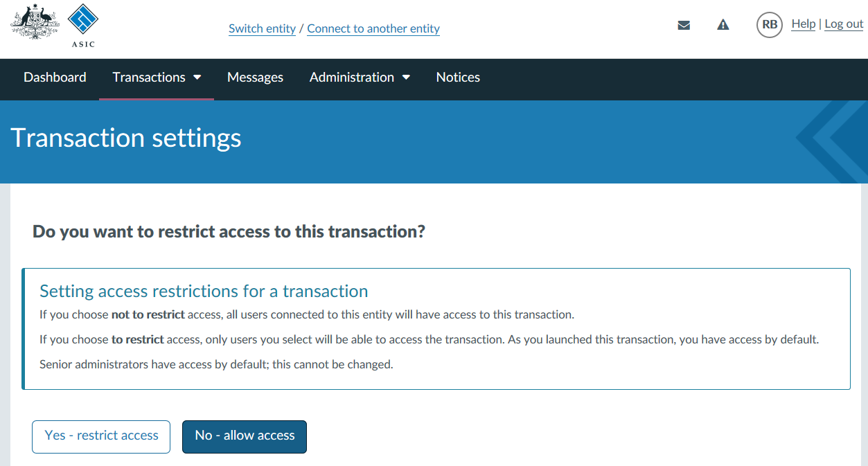Open the RB user profile avatar
The height and width of the screenshot is (466, 868).
(x=769, y=25)
